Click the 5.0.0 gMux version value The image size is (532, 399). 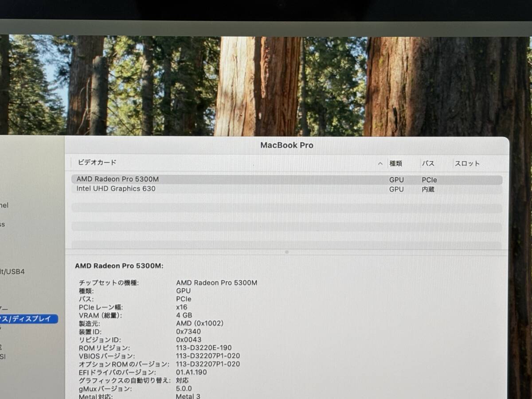184,389
